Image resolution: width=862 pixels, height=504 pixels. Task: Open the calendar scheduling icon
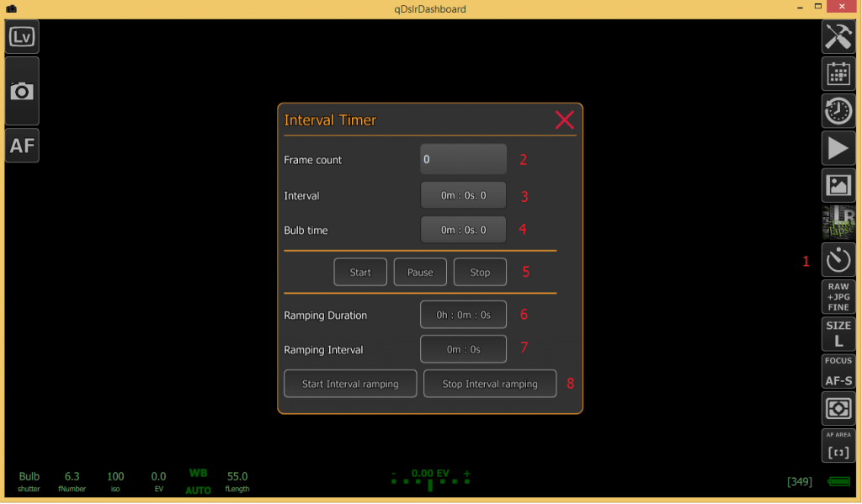[838, 73]
